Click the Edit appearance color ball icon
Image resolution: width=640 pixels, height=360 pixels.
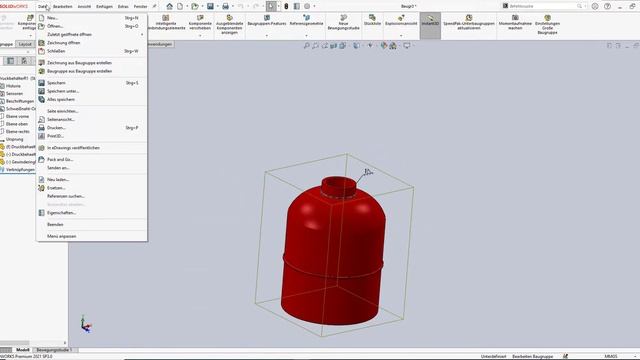[x=384, y=46]
